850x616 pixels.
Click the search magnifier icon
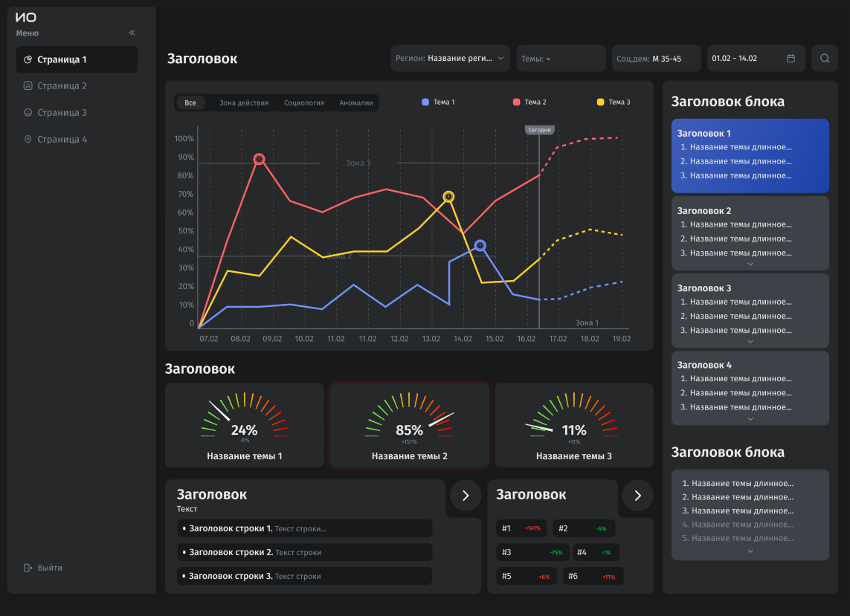(x=824, y=59)
